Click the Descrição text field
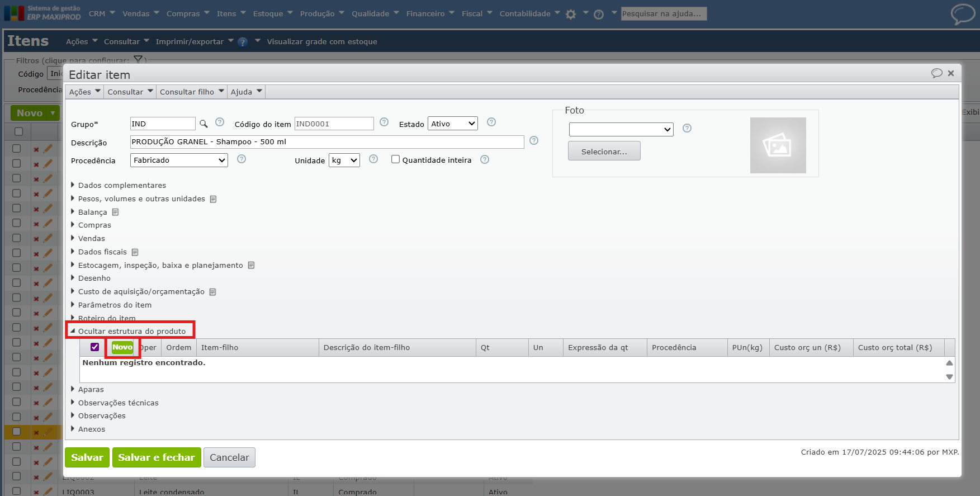980x496 pixels. click(327, 142)
